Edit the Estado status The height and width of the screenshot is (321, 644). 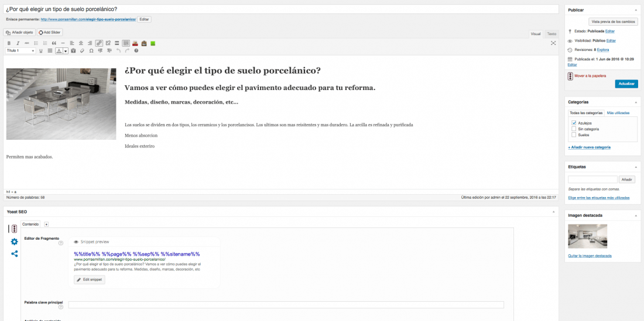[x=610, y=31]
